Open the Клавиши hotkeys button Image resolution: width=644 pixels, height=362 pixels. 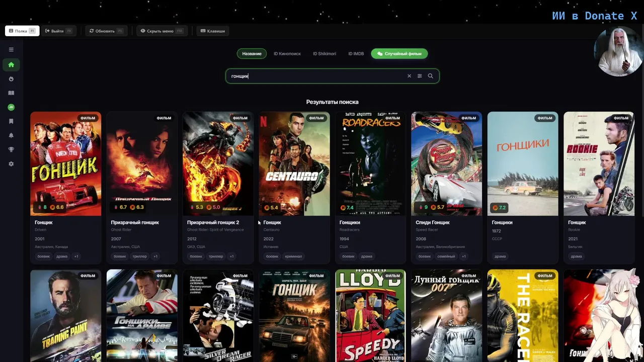pos(213,31)
